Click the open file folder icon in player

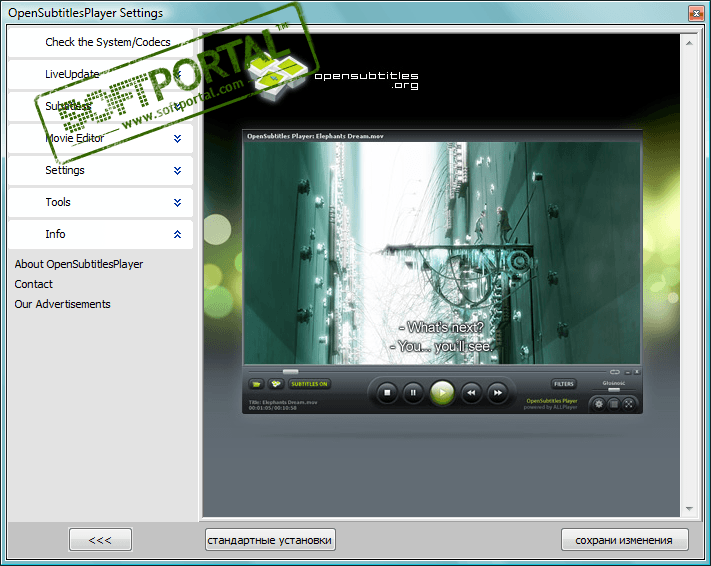click(256, 384)
